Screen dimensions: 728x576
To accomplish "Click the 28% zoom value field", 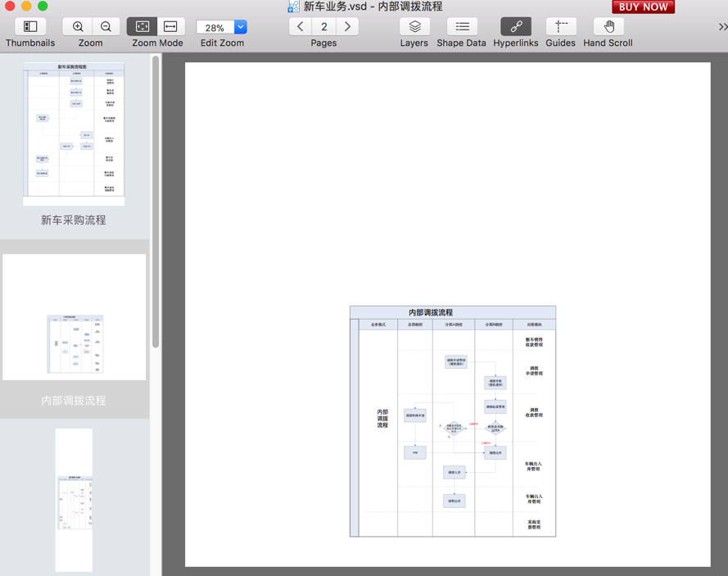I will tap(215, 27).
